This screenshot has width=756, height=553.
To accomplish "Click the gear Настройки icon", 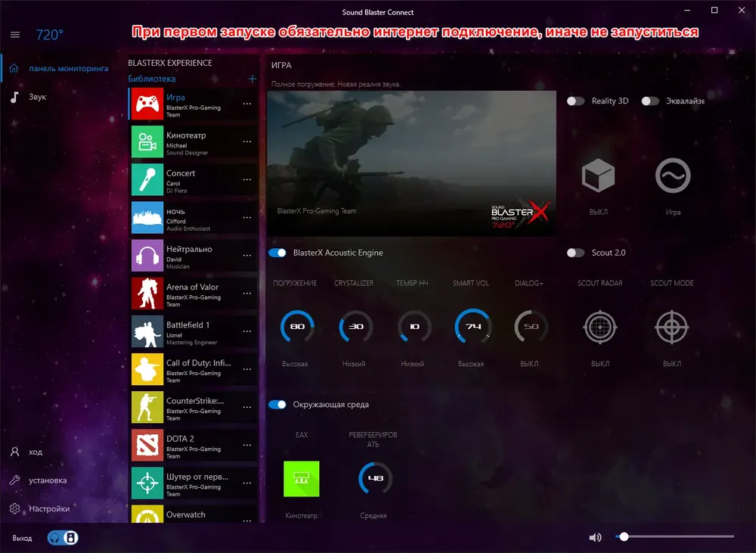I will pos(15,508).
